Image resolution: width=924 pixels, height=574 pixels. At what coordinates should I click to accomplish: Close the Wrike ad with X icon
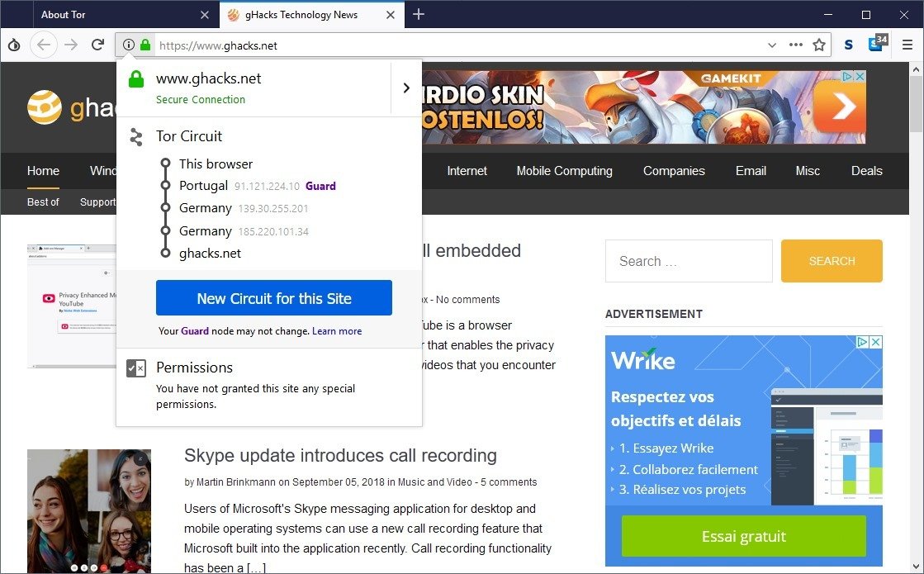(x=876, y=342)
